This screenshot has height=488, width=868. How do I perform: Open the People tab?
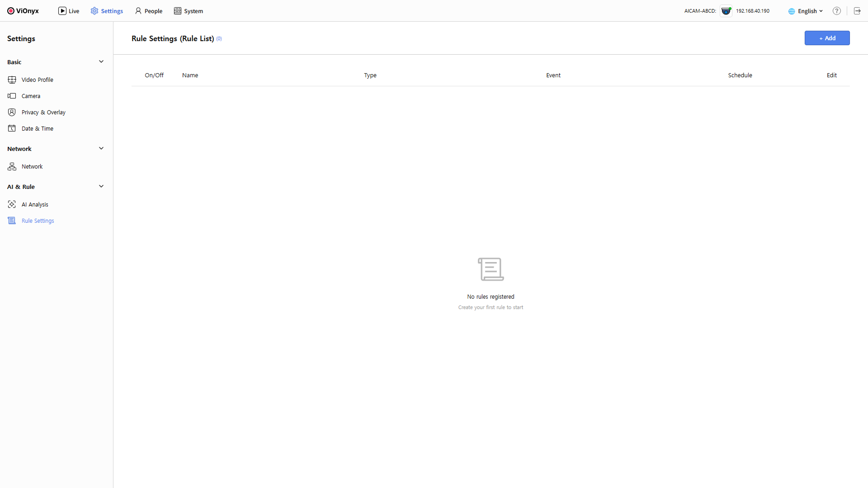coord(149,11)
